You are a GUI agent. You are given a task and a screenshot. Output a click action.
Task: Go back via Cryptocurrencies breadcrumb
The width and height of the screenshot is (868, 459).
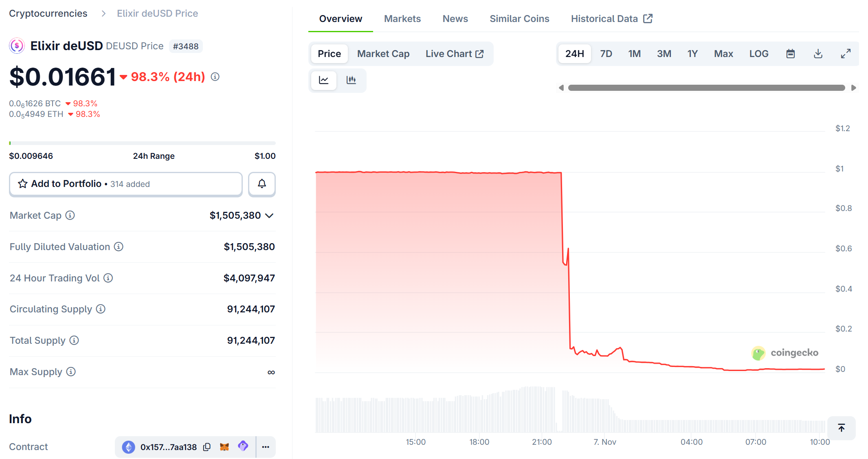click(48, 13)
